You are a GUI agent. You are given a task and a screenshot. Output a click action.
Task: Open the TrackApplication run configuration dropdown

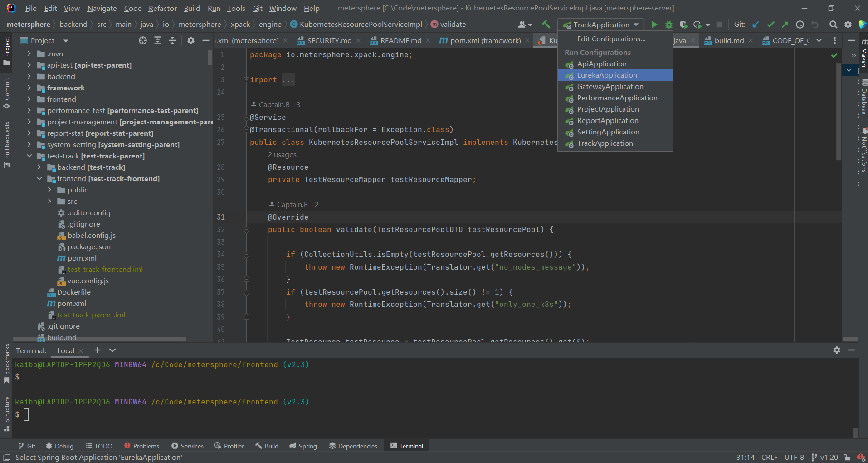600,25
